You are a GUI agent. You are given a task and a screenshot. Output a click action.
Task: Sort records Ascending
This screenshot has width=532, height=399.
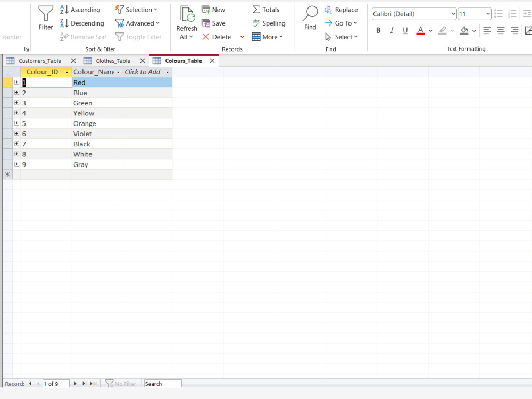click(x=80, y=10)
